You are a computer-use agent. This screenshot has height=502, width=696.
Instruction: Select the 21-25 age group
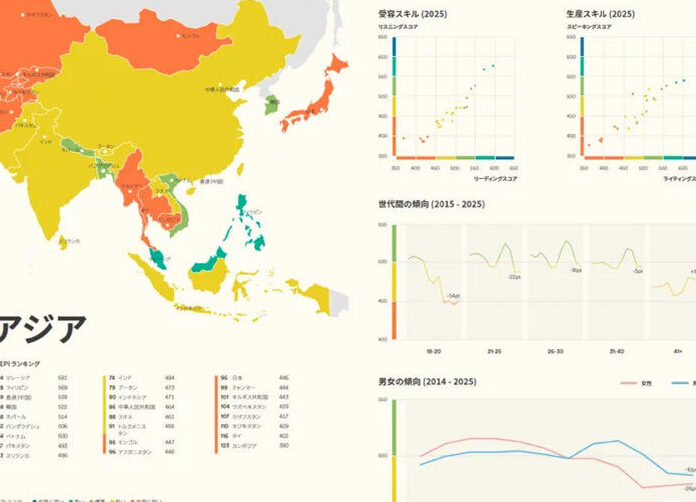[494, 351]
